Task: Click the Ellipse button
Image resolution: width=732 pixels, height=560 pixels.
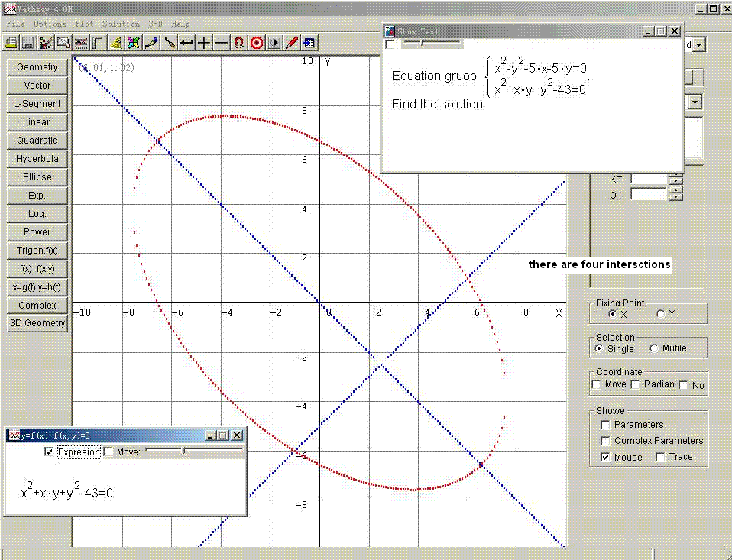Action: (x=37, y=177)
